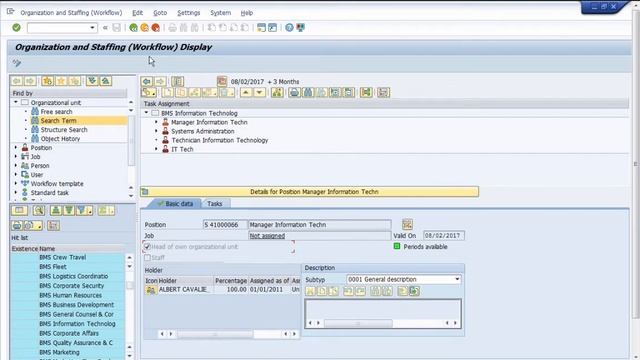Screen dimensions: 640x360
Task: Click the binoculars find icon in overview toolbar
Action: pyautogui.click(x=308, y=93)
